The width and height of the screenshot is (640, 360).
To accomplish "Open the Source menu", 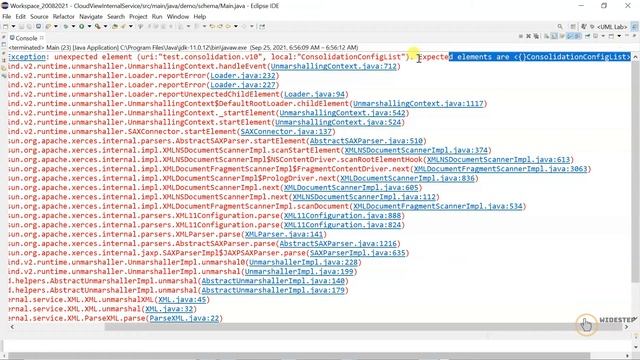I will pyautogui.click(x=39, y=17).
